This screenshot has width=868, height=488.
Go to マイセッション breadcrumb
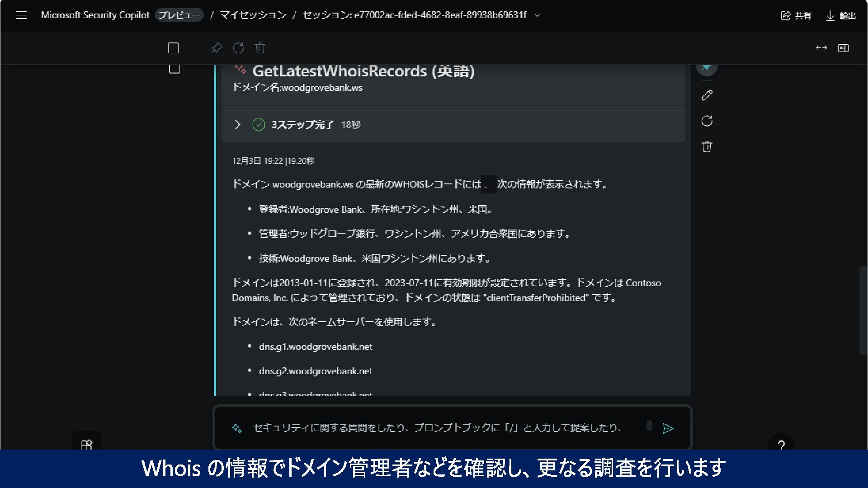tap(253, 15)
